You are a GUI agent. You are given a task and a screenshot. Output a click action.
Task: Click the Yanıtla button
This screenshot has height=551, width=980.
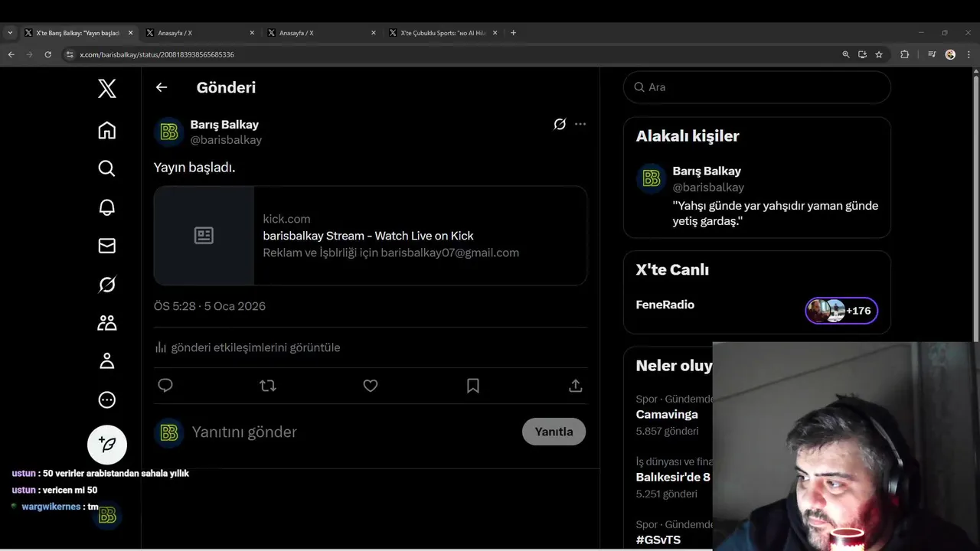click(x=554, y=432)
